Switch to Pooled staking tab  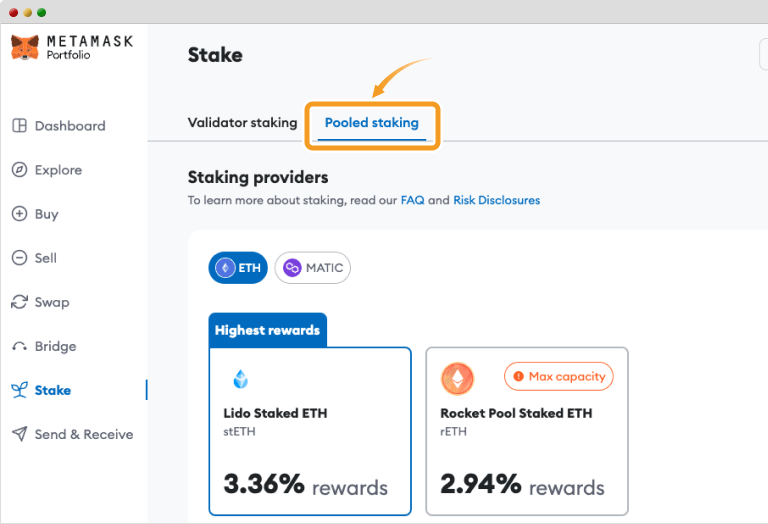click(x=371, y=123)
